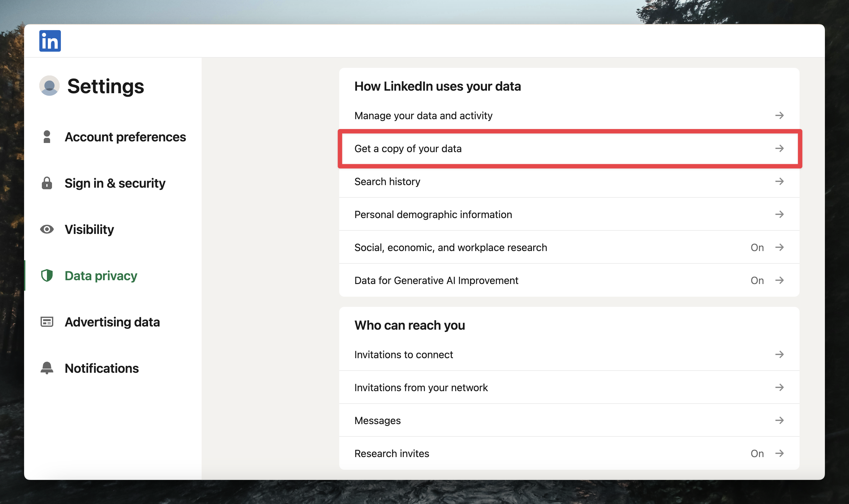
Task: Open Invitations from your network
Action: click(x=421, y=387)
